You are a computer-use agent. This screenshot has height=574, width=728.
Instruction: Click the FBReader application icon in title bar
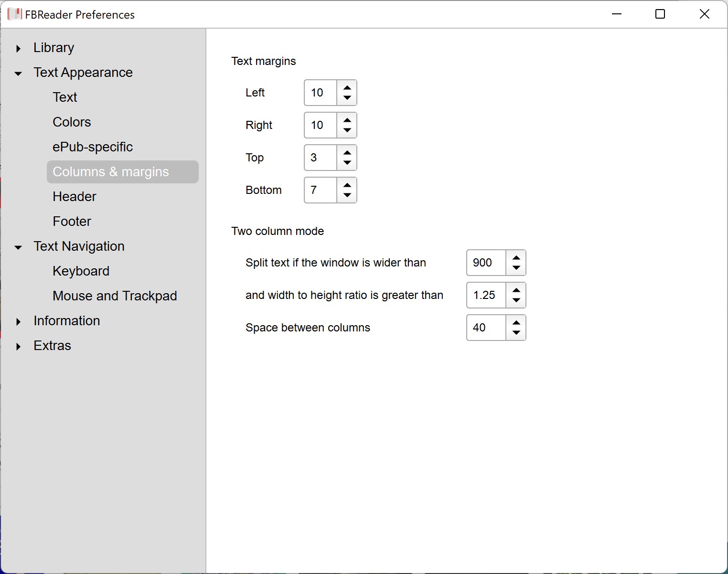pyautogui.click(x=14, y=14)
